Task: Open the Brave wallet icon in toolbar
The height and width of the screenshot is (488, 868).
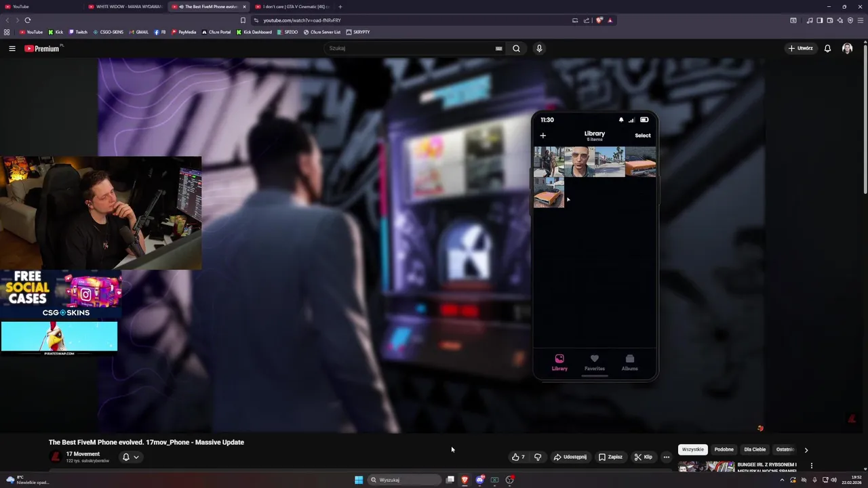Action: pyautogui.click(x=830, y=20)
